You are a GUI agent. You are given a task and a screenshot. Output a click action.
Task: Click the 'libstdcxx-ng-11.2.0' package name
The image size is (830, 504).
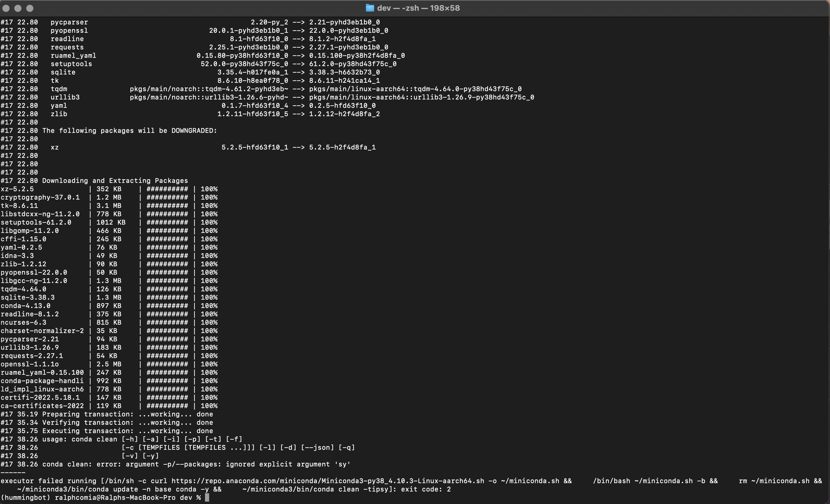[40, 214]
